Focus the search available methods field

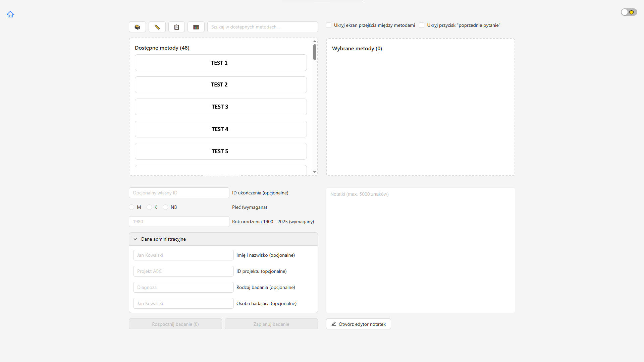263,27
